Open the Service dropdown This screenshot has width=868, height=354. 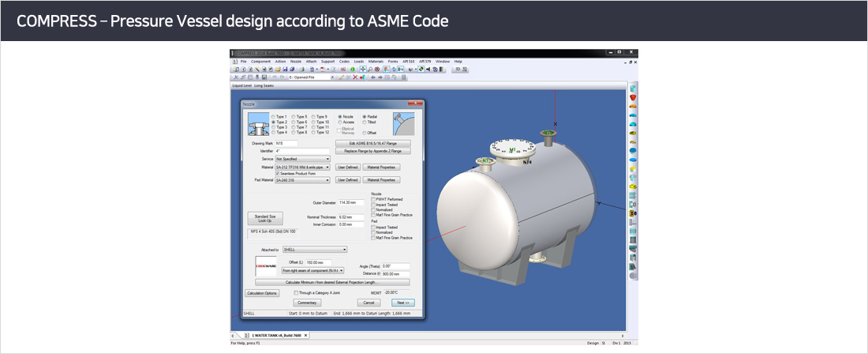(303, 159)
